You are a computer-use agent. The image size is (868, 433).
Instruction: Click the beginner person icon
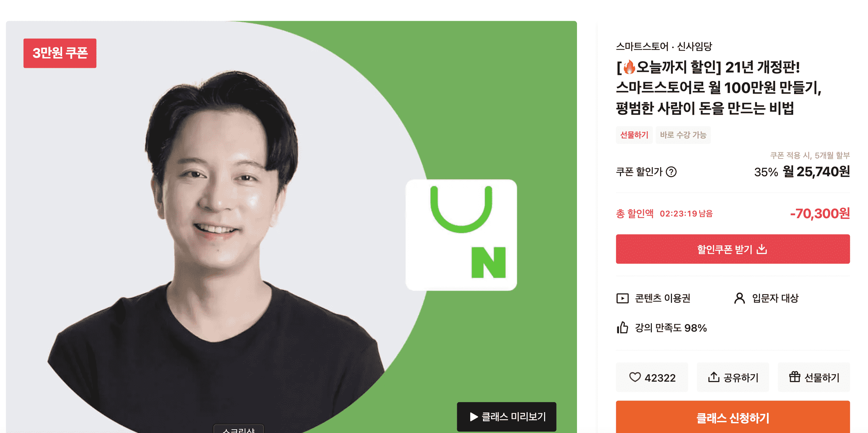[739, 298]
